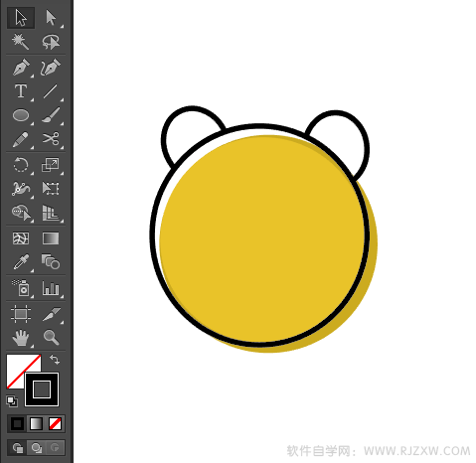The image size is (476, 463).
Task: Select the Free Transform tool
Action: click(x=51, y=189)
